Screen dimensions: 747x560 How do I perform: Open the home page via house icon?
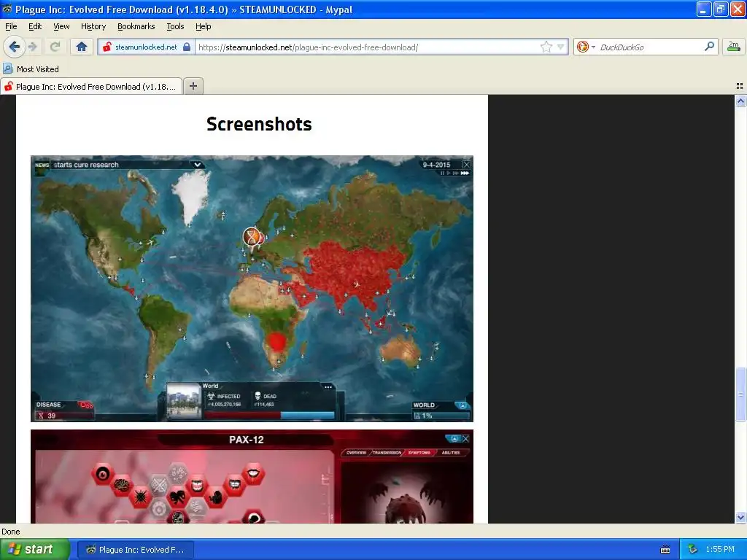(82, 47)
